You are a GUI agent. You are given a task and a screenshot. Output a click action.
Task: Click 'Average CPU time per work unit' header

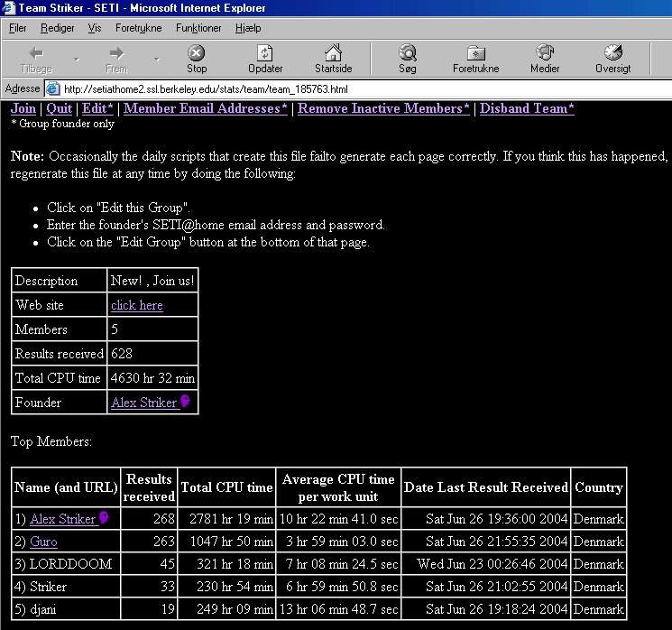tap(338, 487)
